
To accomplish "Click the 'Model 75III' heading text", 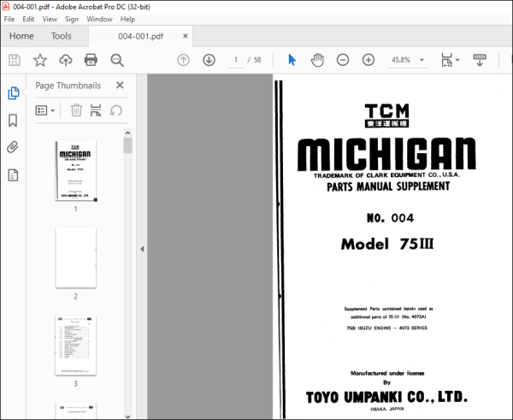I will pos(387,244).
